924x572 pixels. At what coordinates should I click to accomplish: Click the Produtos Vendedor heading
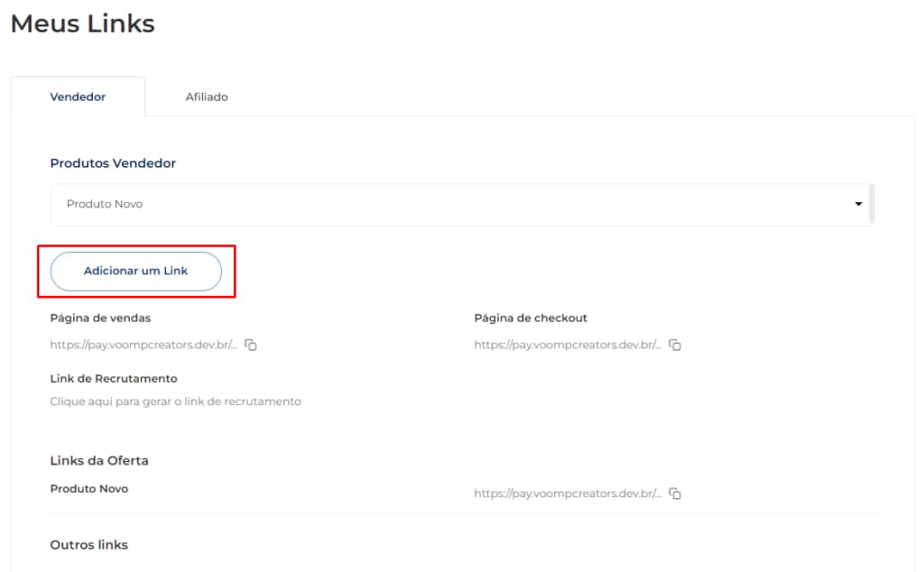(x=113, y=163)
